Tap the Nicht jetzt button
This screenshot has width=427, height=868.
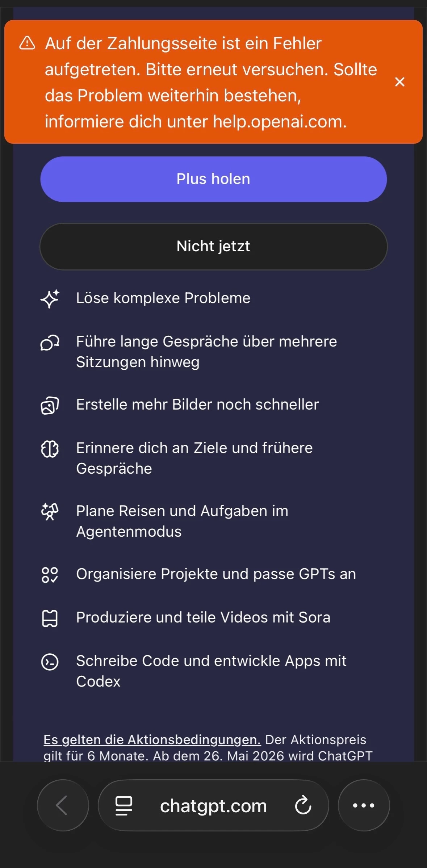[x=213, y=247]
